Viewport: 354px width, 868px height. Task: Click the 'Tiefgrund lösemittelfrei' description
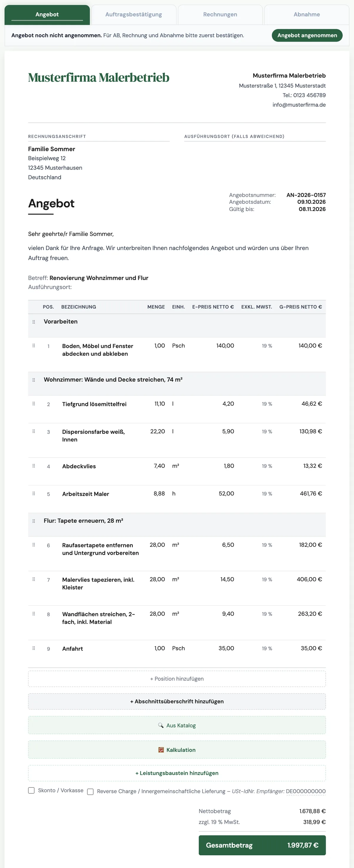[x=94, y=404]
